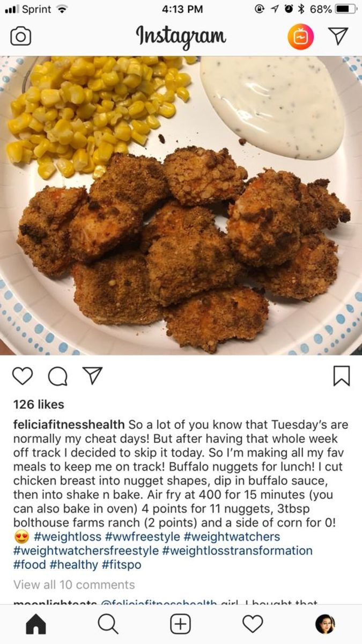
Task: Open direct messages paper plane icon in header
Action: [x=338, y=36]
